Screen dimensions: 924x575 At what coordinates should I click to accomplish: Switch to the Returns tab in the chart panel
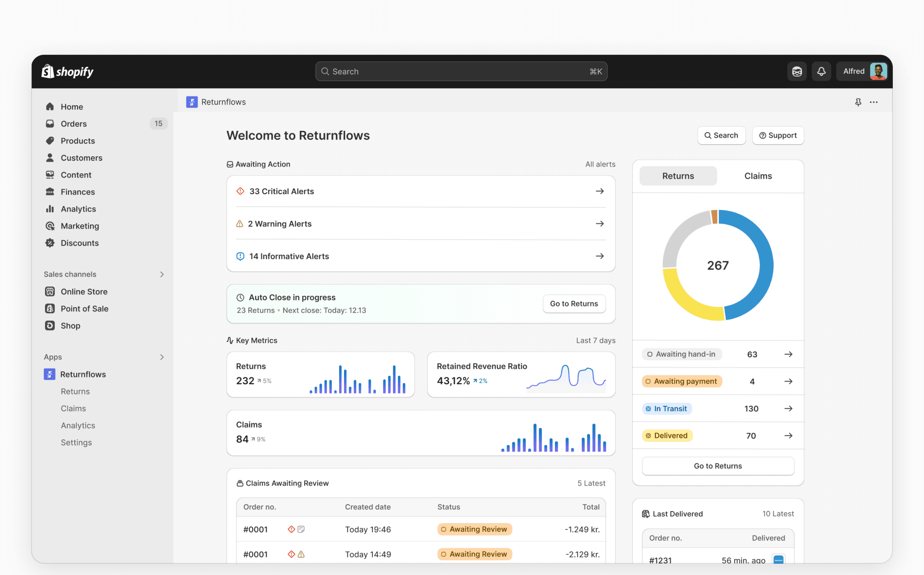click(678, 176)
